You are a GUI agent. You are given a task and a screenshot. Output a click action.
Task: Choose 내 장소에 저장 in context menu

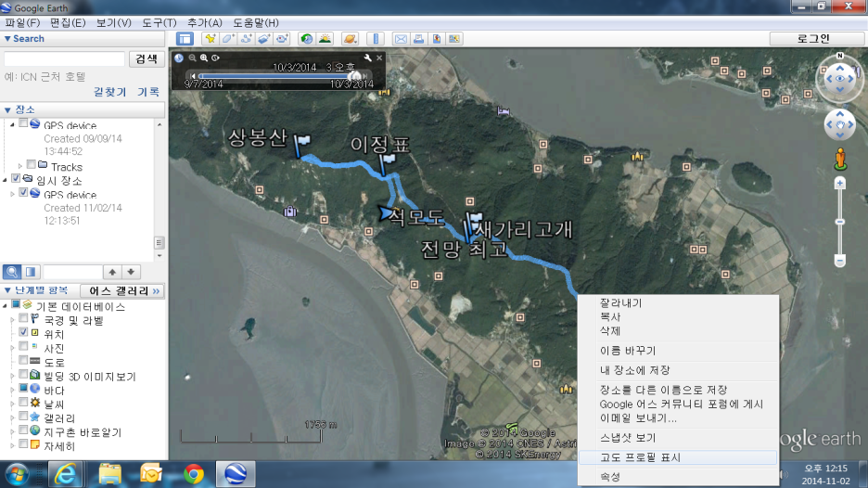(x=678, y=370)
